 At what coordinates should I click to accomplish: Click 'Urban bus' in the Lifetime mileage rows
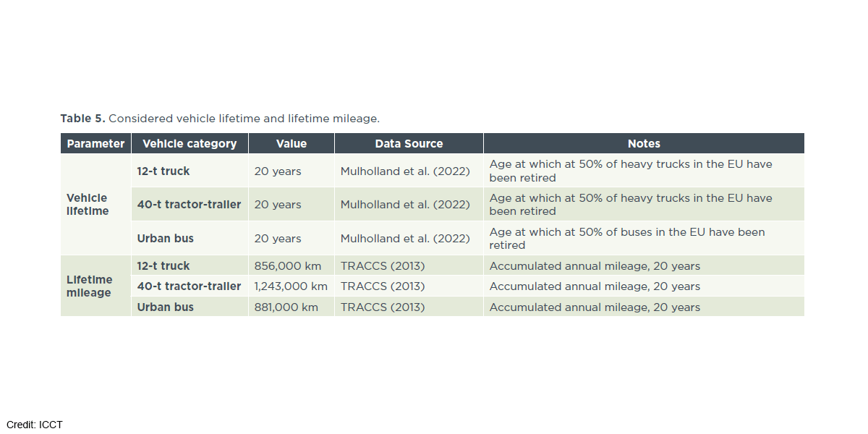[166, 307]
